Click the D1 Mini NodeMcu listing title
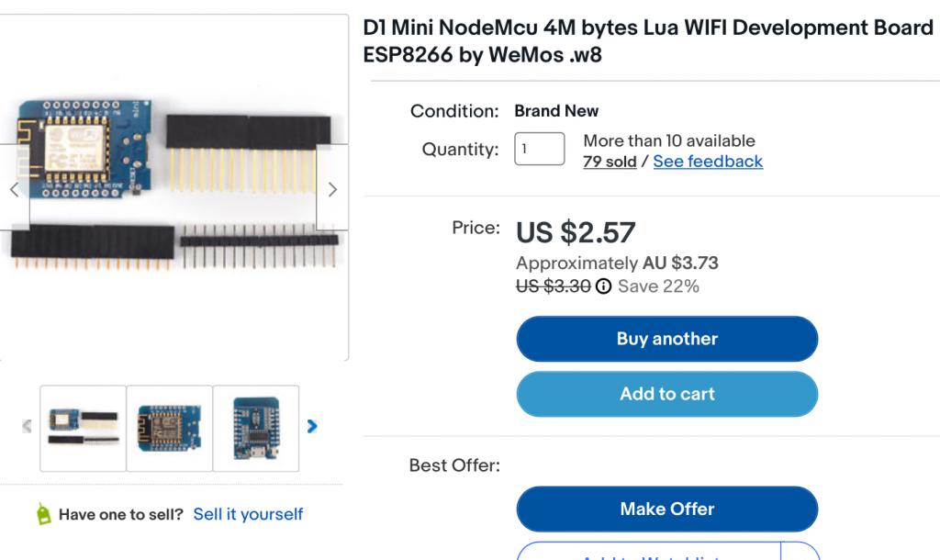The image size is (940, 560). pos(648,41)
